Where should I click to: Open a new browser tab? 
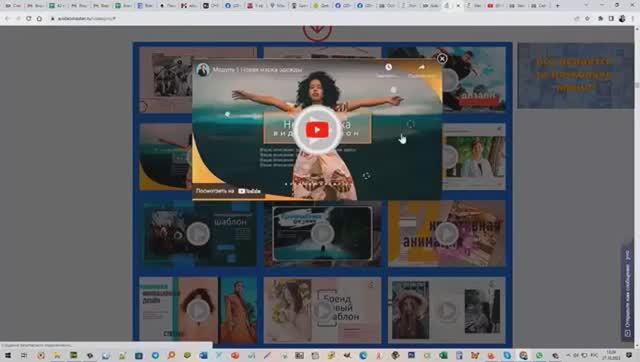tap(557, 6)
